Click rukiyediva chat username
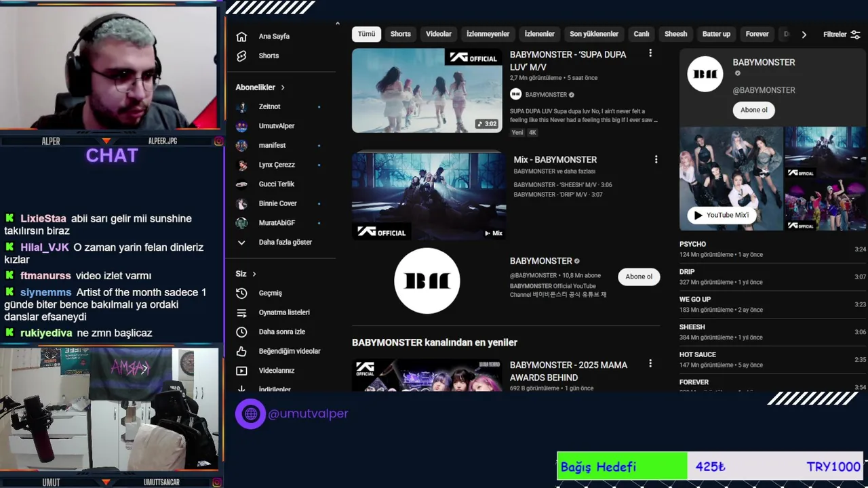This screenshot has height=488, width=868. pos(46,333)
